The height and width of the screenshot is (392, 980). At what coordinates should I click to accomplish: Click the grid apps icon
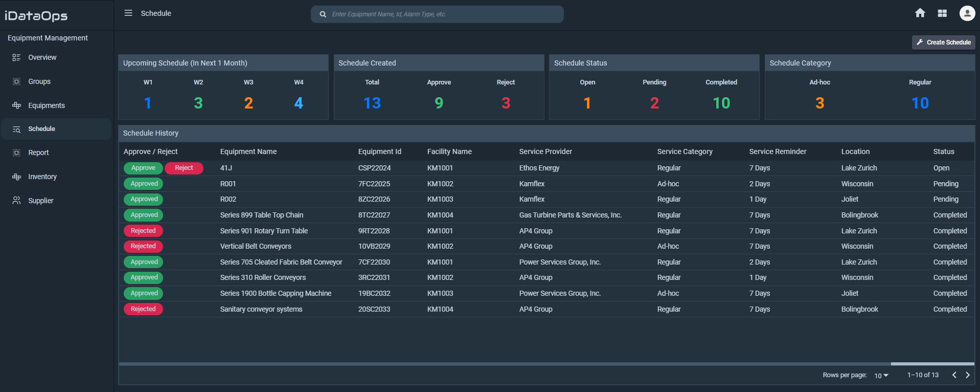pyautogui.click(x=942, y=13)
